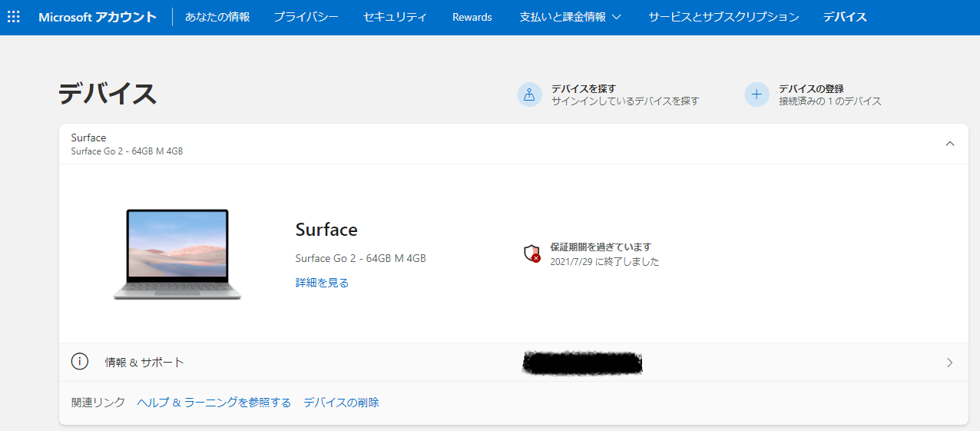Go to the あなたの情報 tab
This screenshot has width=980, height=431.
pos(217,17)
